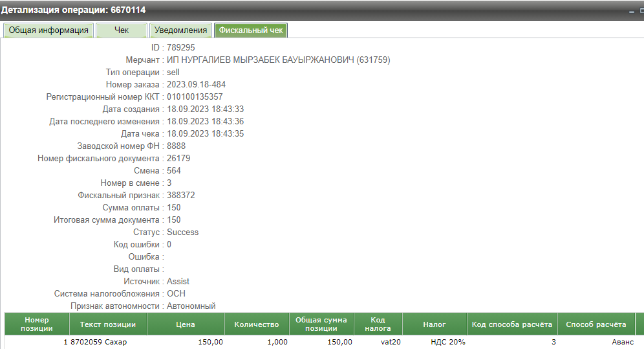Minimize the operation details panel
This screenshot has width=644, height=349.
(632, 11)
